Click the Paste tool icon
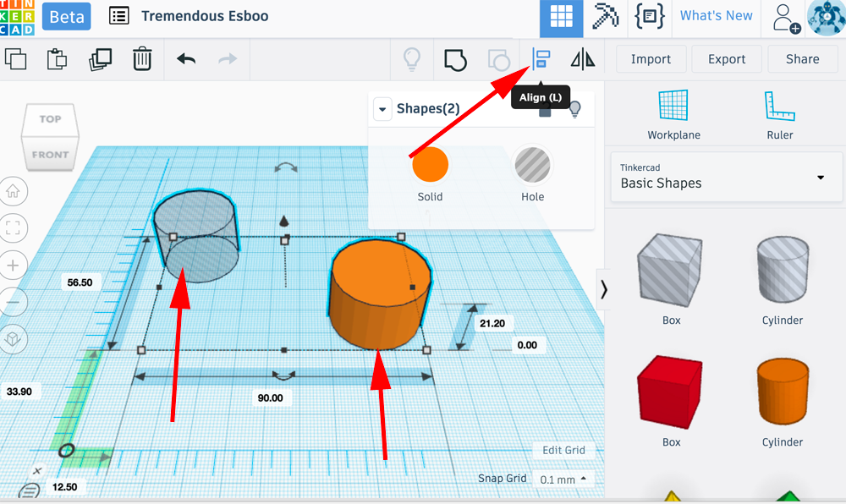 tap(57, 58)
